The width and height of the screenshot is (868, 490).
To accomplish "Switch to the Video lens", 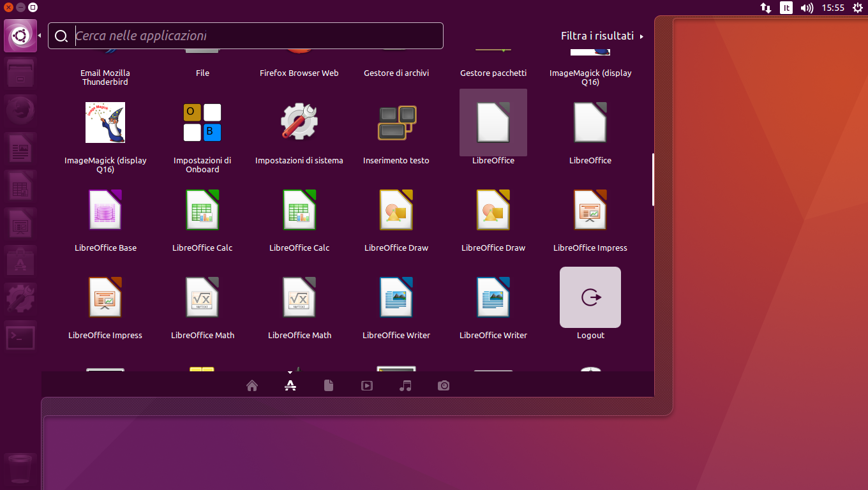I will point(367,385).
